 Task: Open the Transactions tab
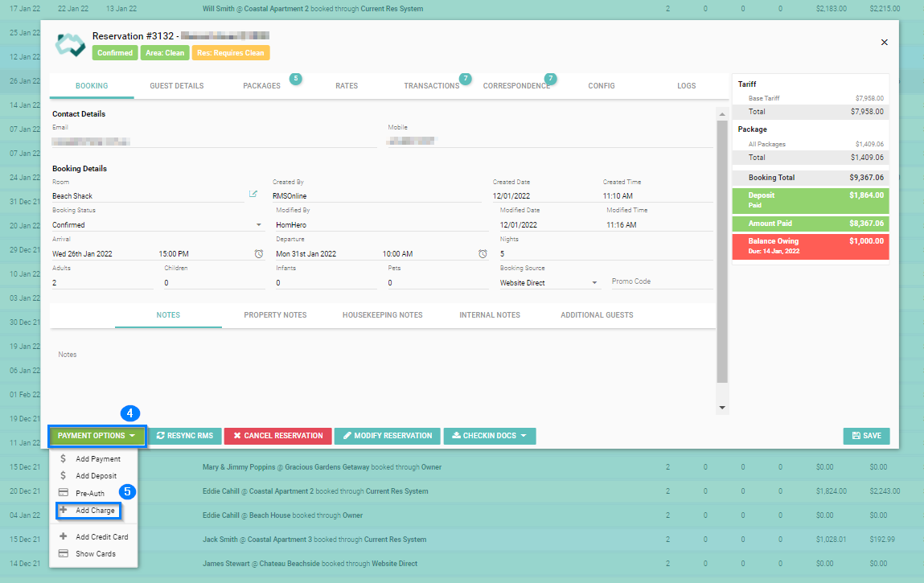(x=431, y=86)
